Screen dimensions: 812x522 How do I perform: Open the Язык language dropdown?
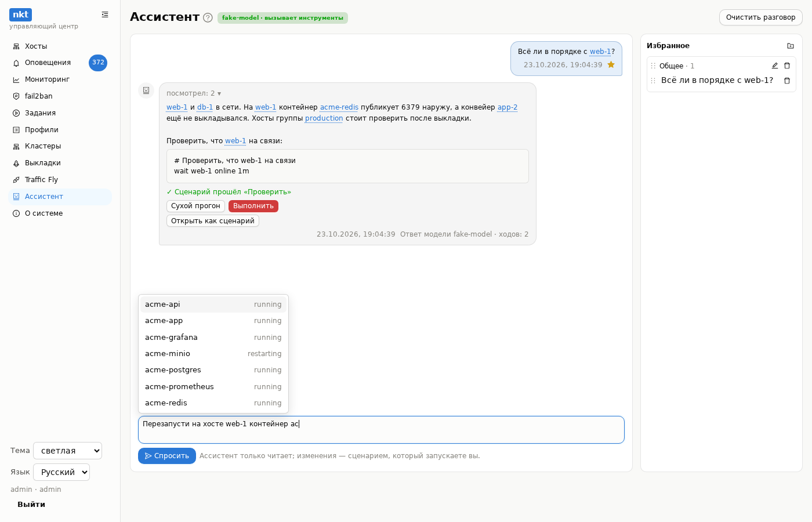coord(61,472)
